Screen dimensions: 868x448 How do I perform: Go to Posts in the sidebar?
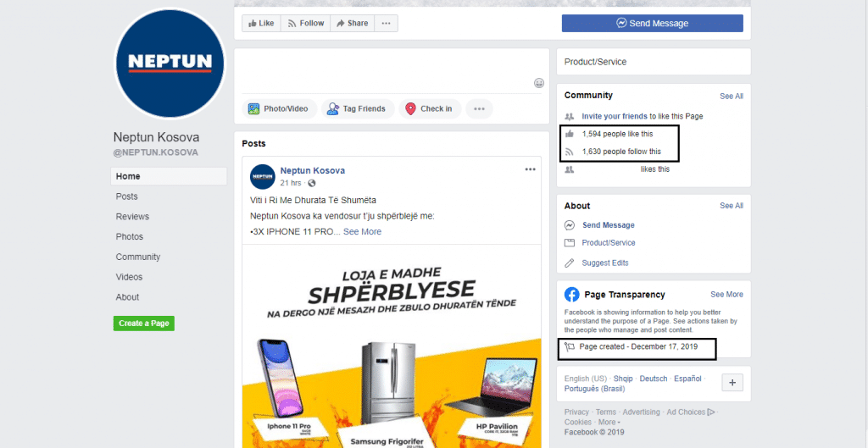tap(127, 196)
